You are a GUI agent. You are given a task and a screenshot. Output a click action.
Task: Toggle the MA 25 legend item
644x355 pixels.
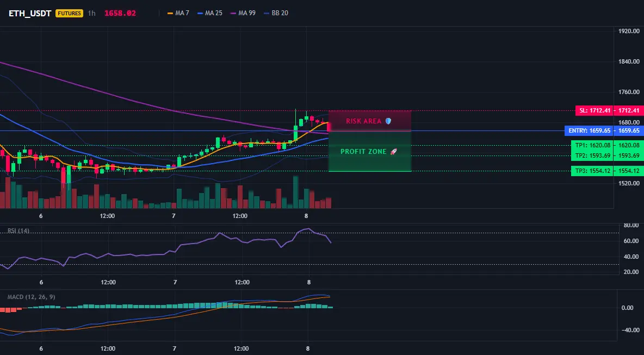tap(210, 13)
